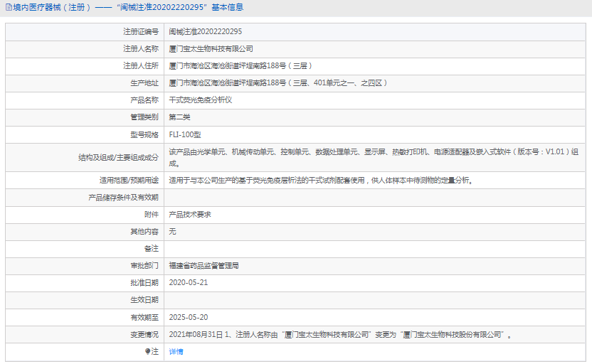Click the 审批部门 label
The height and width of the screenshot is (364, 592).
pyautogui.click(x=144, y=266)
